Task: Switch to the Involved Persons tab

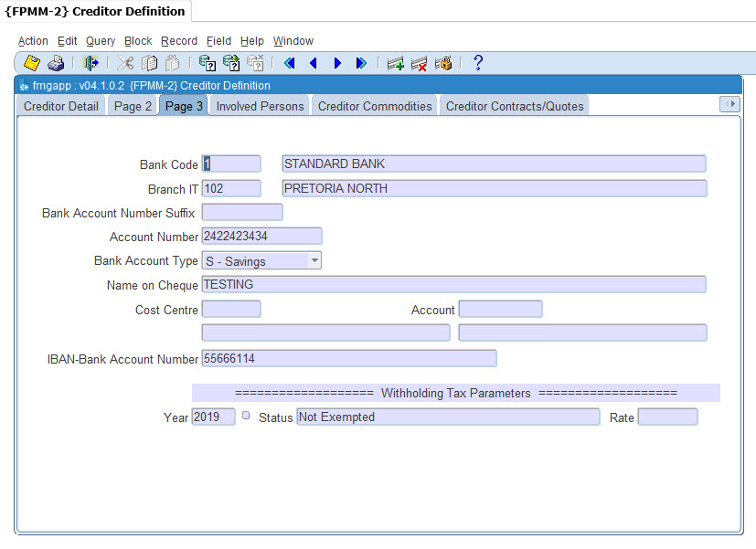Action: click(260, 106)
